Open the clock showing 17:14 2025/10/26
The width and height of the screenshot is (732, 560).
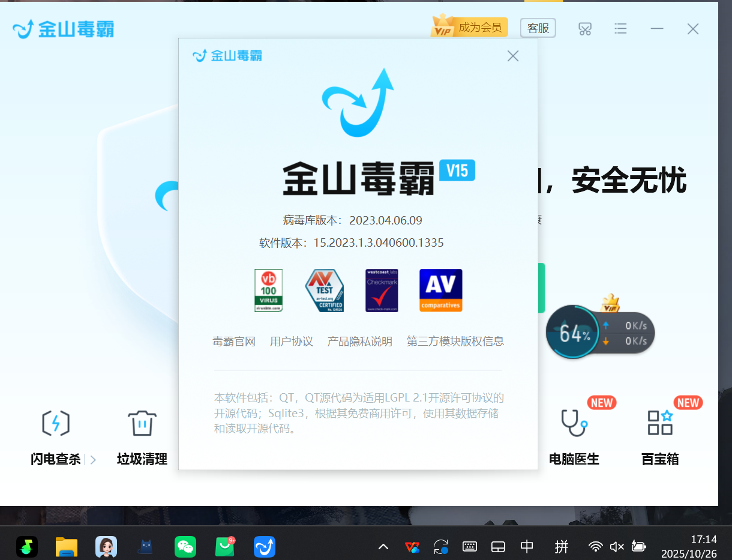[x=689, y=546]
